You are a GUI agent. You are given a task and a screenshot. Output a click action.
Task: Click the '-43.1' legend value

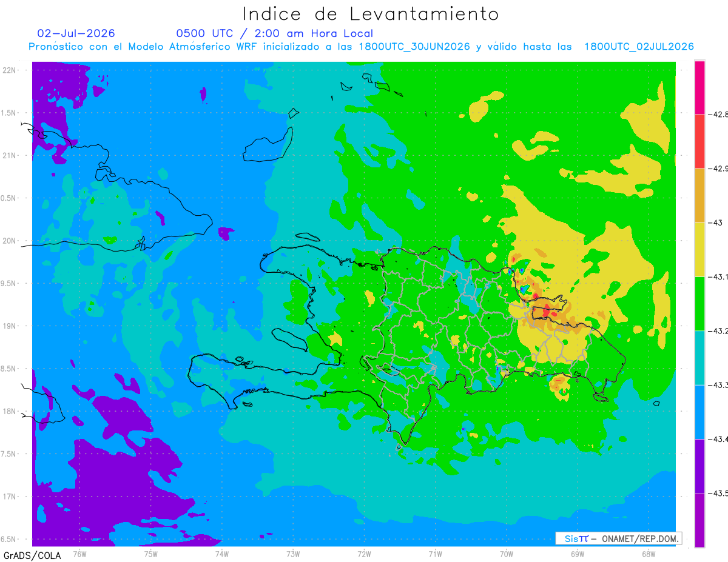click(x=718, y=276)
